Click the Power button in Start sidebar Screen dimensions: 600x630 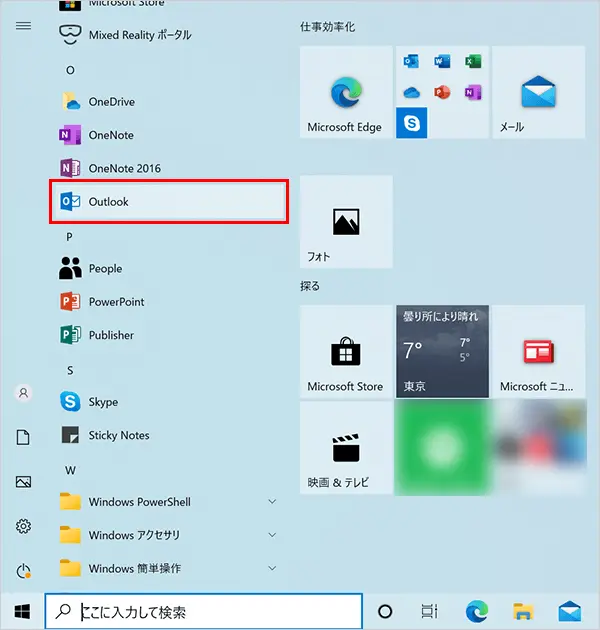pyautogui.click(x=23, y=571)
